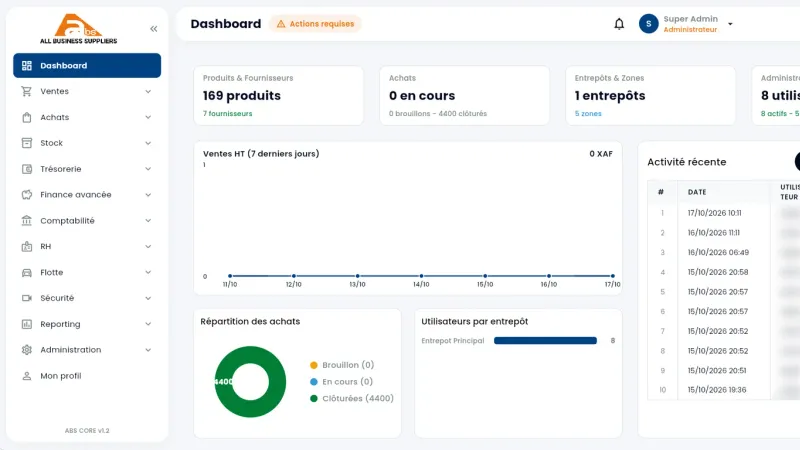The width and height of the screenshot is (800, 450).
Task: Open the Entrepôts & Zones card
Action: pos(651,95)
